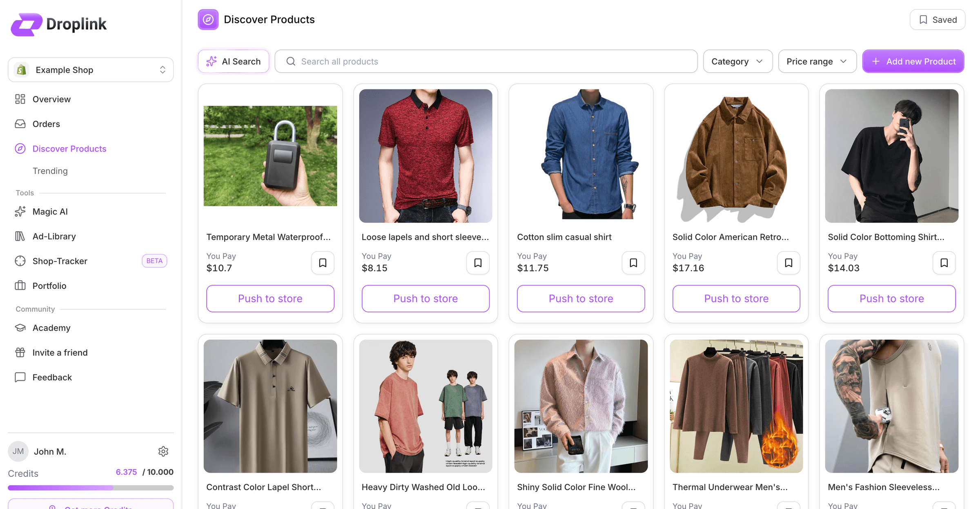Bookmark the Cotton slim casual shirt
980x509 pixels.
[x=633, y=263]
